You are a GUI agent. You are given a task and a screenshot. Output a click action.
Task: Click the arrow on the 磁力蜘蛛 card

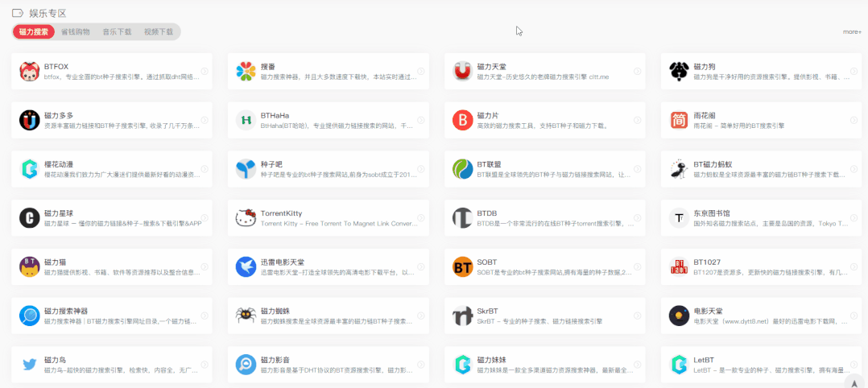click(x=420, y=316)
